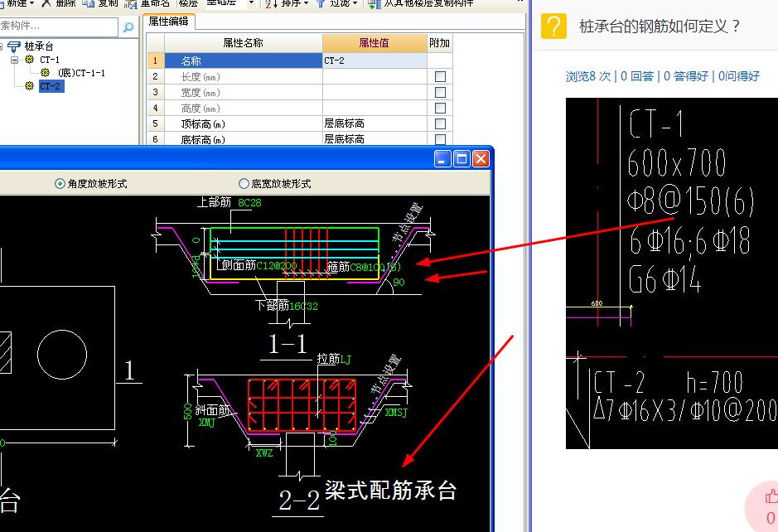Open the 过滤 dropdown arrow
The image size is (778, 532).
tap(355, 3)
